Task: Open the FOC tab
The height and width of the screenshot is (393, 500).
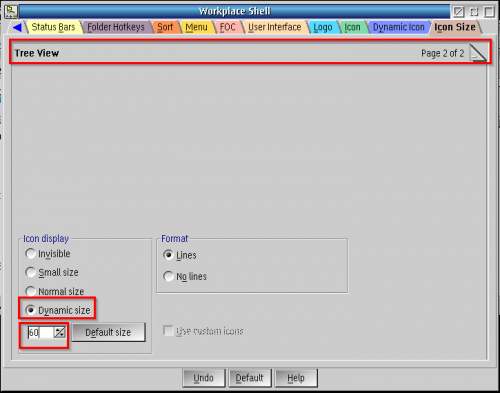Action: click(227, 27)
